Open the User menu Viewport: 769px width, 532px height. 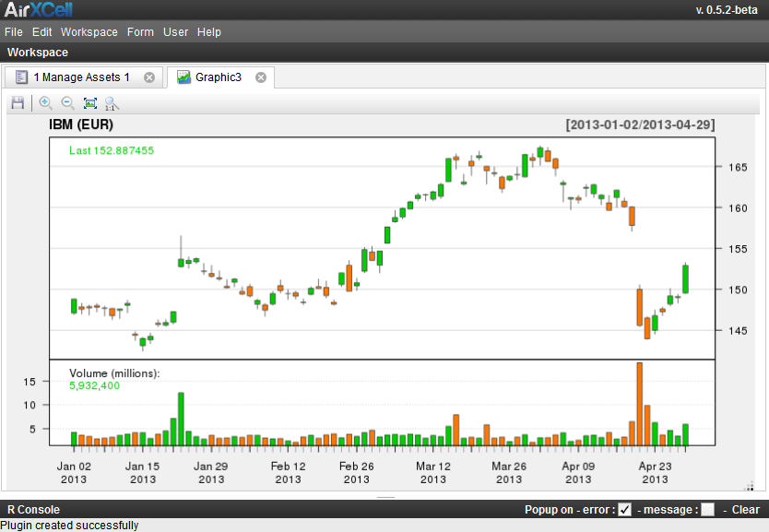click(175, 32)
